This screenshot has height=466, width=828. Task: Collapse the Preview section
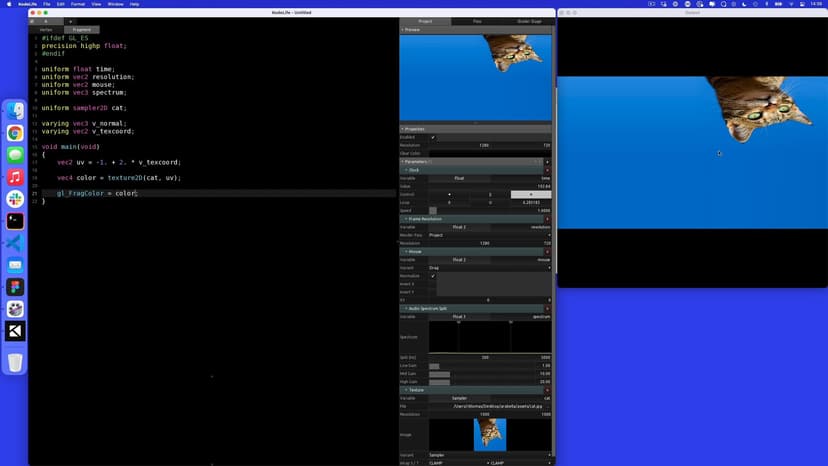(403, 30)
